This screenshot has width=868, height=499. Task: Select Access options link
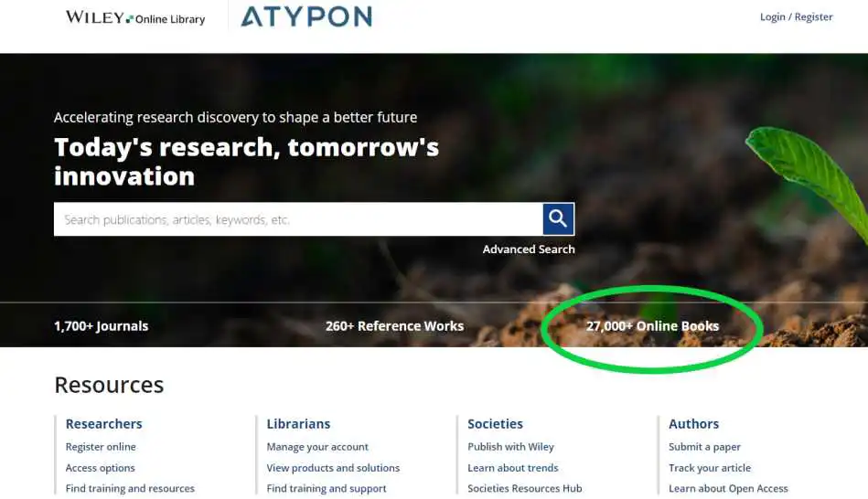101,468
